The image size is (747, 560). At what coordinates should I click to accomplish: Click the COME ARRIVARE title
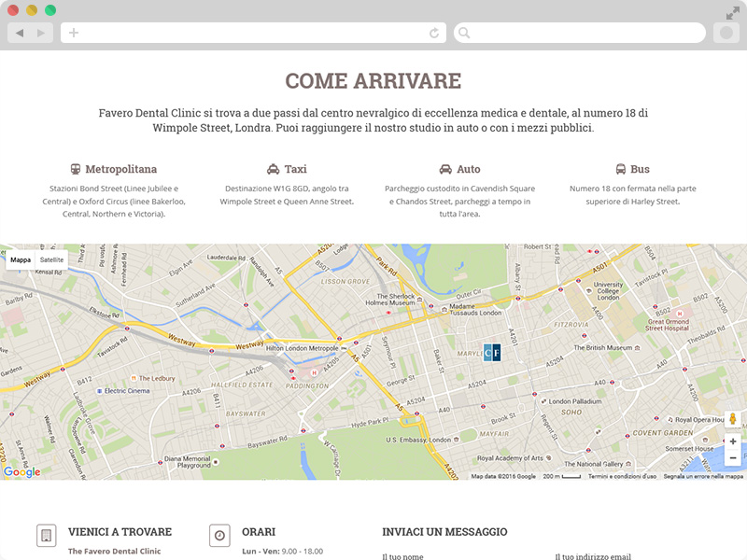pyautogui.click(x=373, y=81)
